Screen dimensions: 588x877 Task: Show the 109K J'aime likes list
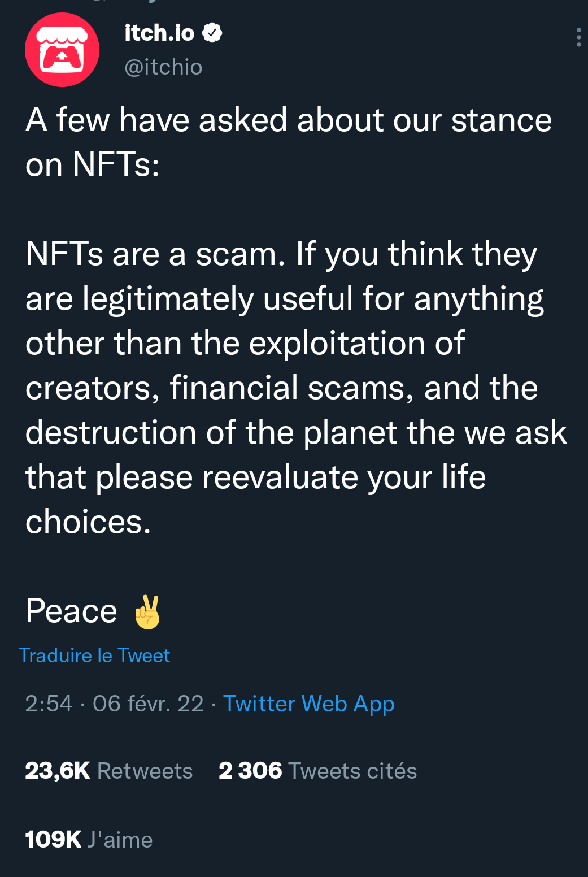coord(89,840)
